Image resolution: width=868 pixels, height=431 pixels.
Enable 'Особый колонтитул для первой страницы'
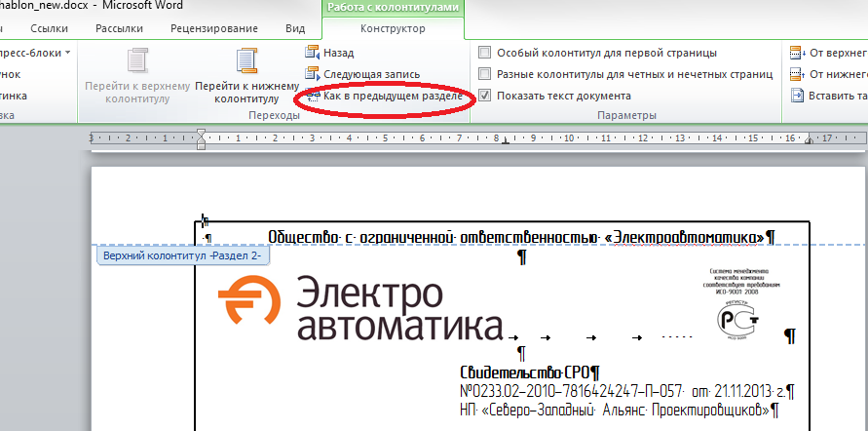(485, 53)
